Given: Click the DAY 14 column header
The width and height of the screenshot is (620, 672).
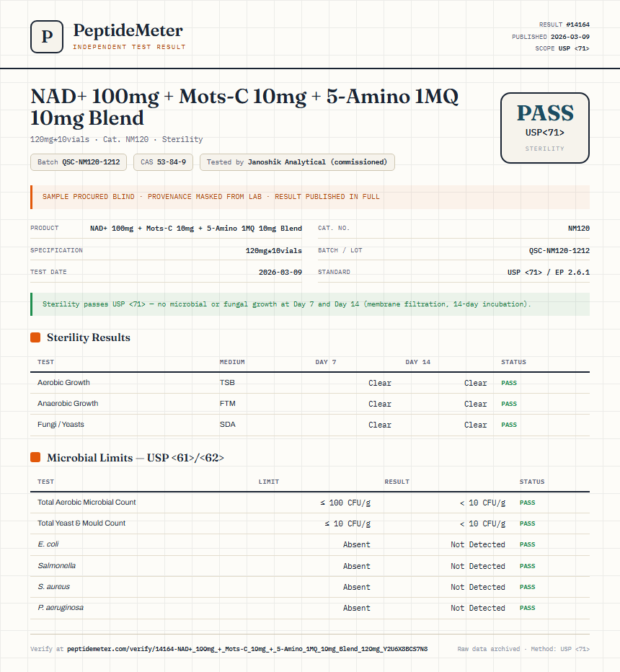Looking at the screenshot, I should click(x=417, y=362).
